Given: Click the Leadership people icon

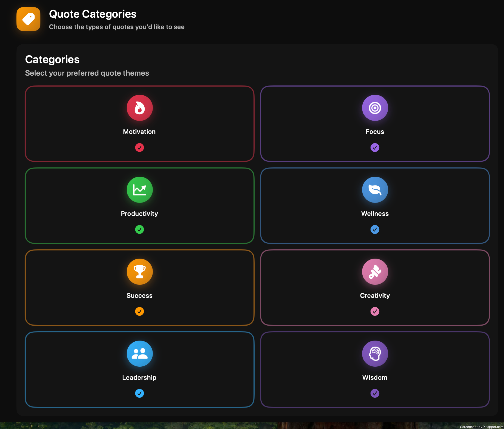Looking at the screenshot, I should point(140,354).
